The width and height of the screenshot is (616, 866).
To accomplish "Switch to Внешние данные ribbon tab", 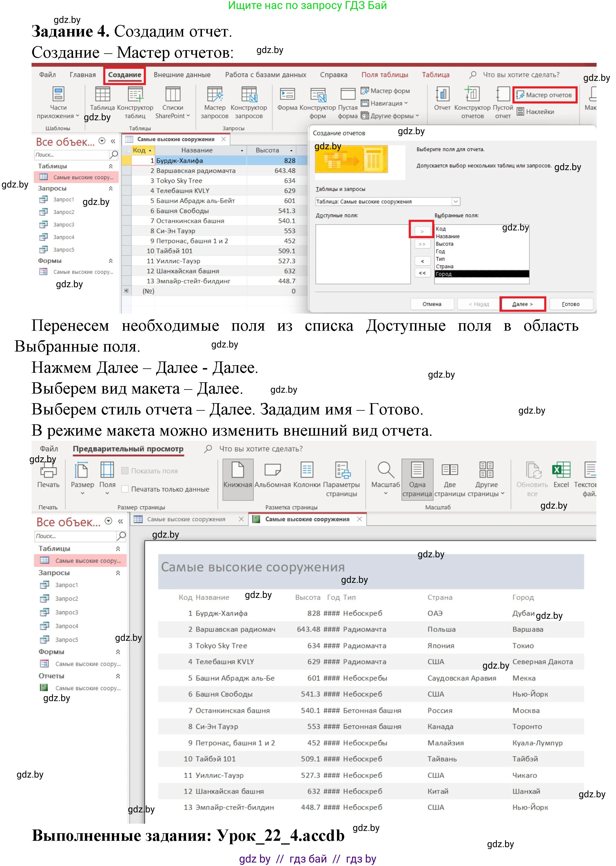I will click(x=182, y=75).
